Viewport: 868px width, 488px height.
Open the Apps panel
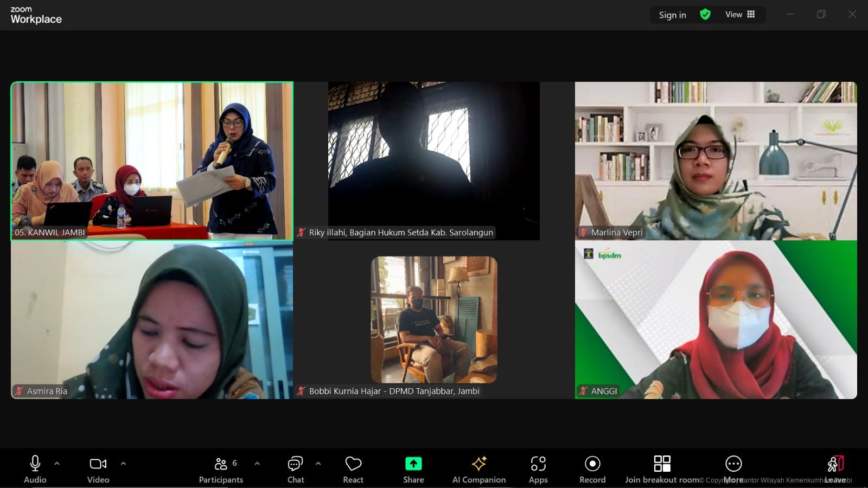click(x=538, y=469)
